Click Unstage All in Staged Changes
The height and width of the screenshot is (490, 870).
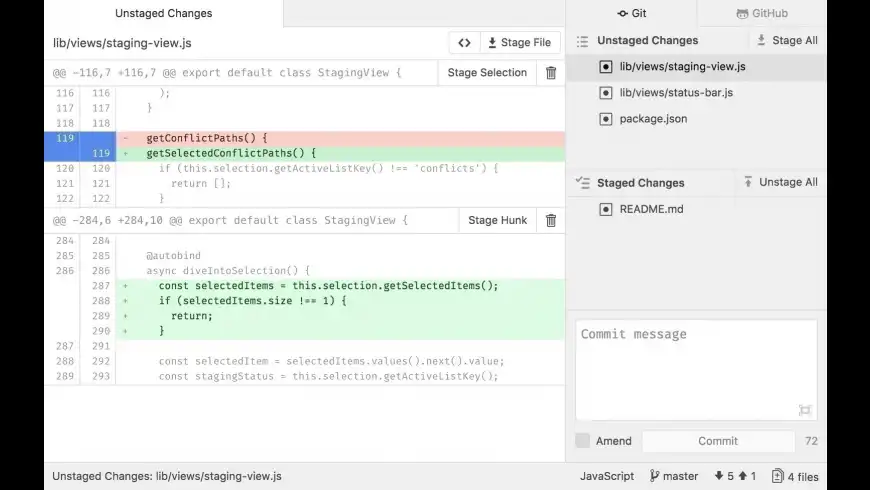[780, 182]
